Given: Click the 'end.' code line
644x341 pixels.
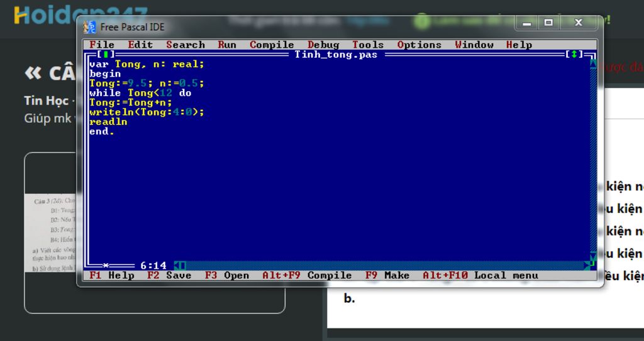Looking at the screenshot, I should click(102, 131).
